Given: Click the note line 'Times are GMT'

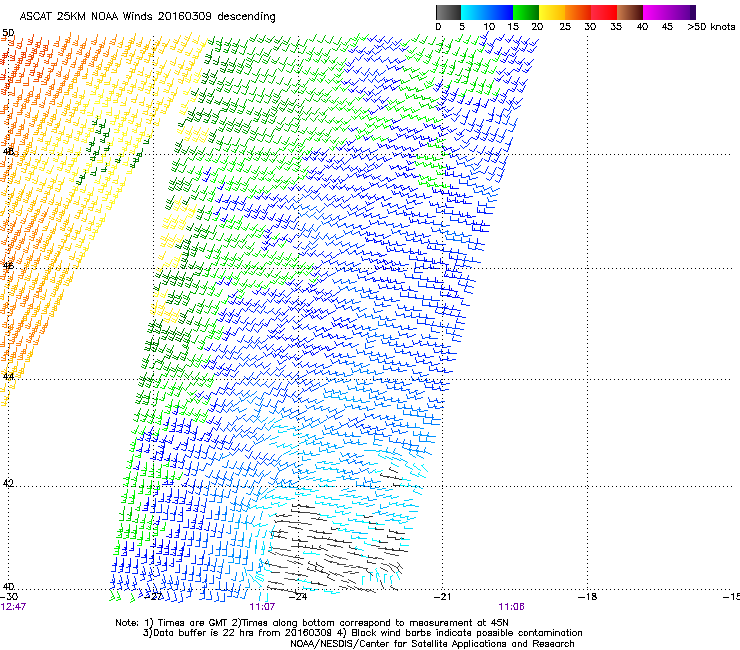Looking at the screenshot, I should click(x=193, y=623).
